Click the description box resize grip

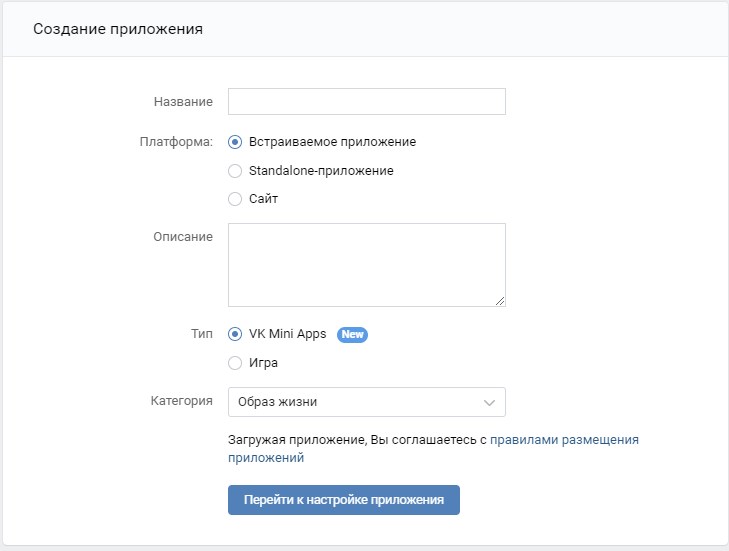tap(500, 301)
